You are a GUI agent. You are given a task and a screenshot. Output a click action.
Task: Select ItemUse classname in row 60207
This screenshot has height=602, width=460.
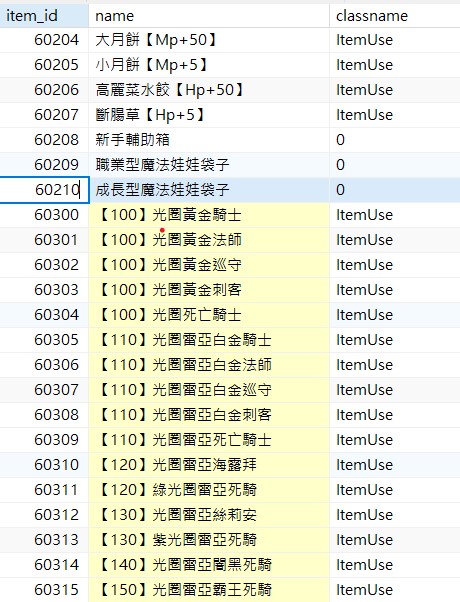[395, 115]
